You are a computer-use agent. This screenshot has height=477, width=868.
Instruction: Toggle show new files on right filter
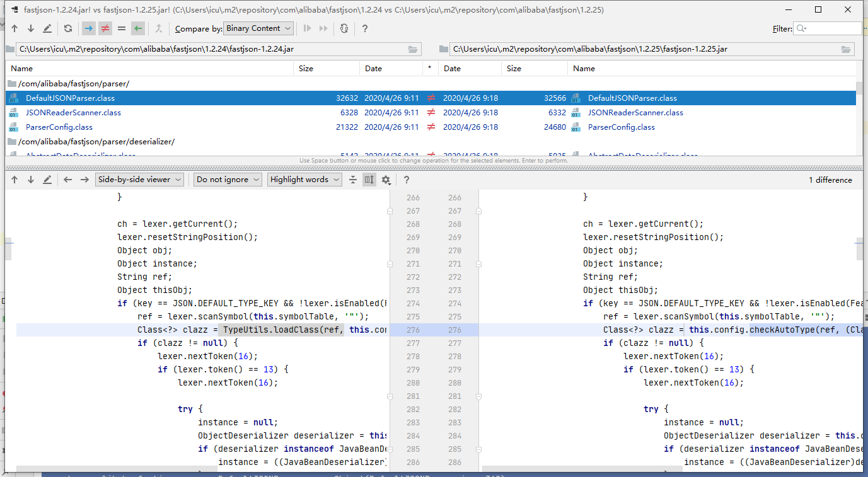coord(138,28)
